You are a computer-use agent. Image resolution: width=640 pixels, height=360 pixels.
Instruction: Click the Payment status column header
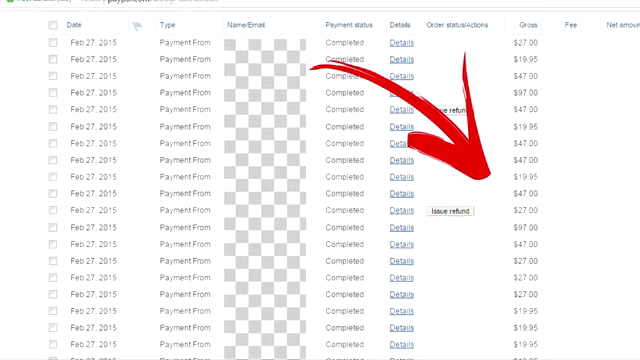[349, 25]
